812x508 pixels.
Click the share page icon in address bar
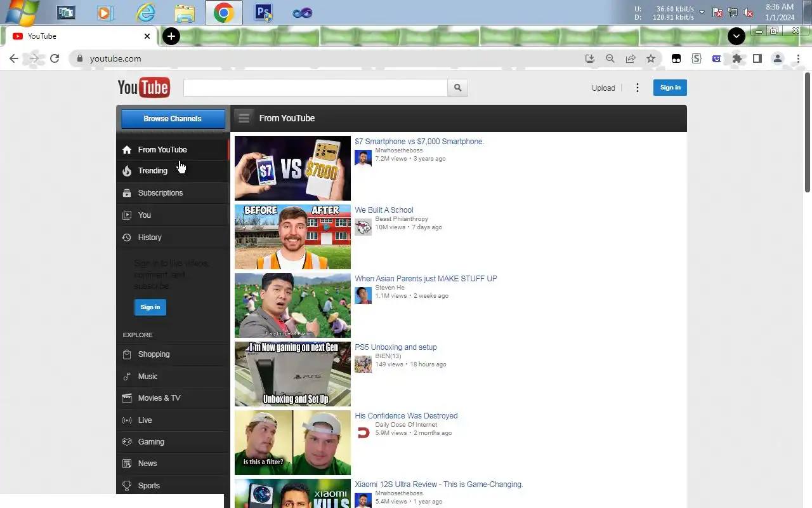(631, 58)
